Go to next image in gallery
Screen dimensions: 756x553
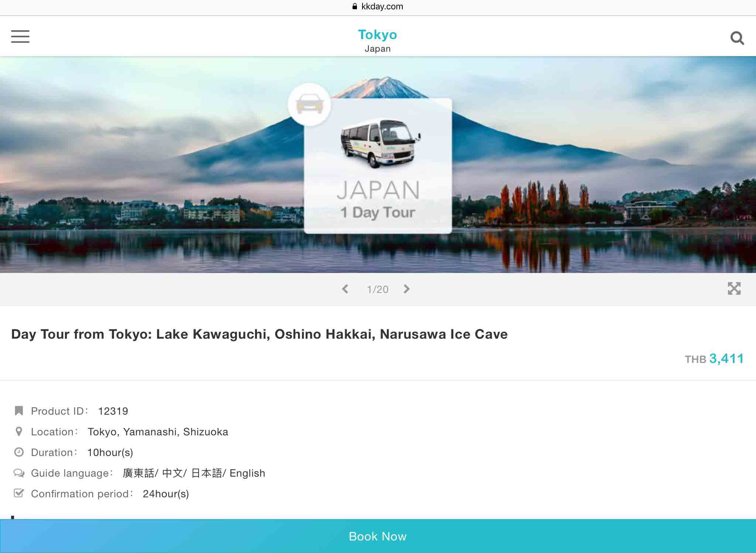click(x=406, y=289)
